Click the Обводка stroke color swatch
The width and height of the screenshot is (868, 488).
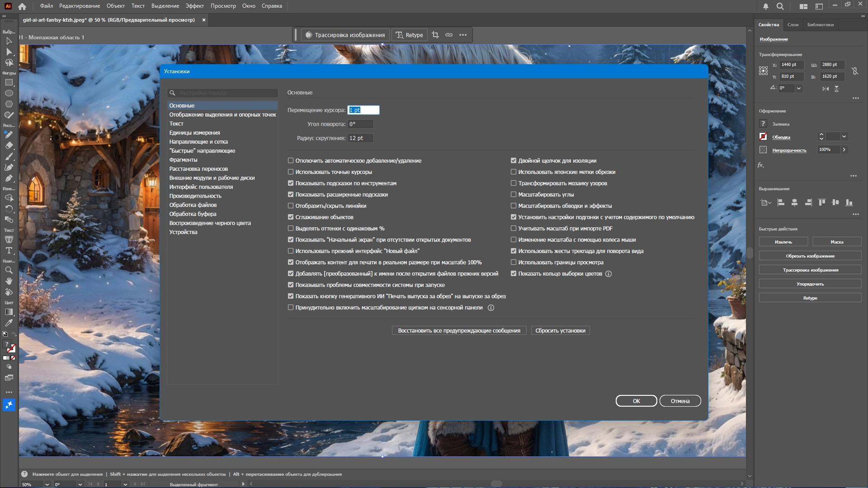763,136
